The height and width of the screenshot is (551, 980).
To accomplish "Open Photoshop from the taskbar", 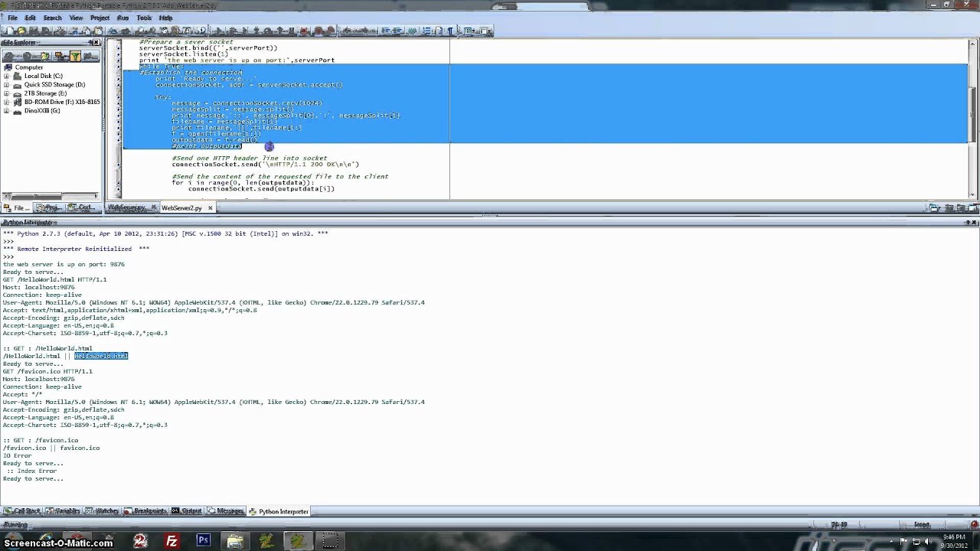I will (204, 540).
